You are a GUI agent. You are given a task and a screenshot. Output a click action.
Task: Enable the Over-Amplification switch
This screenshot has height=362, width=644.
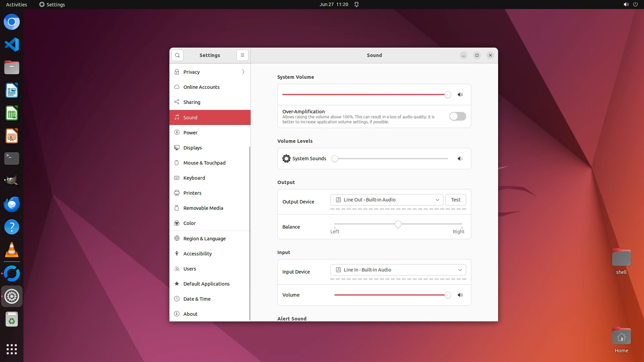458,116
